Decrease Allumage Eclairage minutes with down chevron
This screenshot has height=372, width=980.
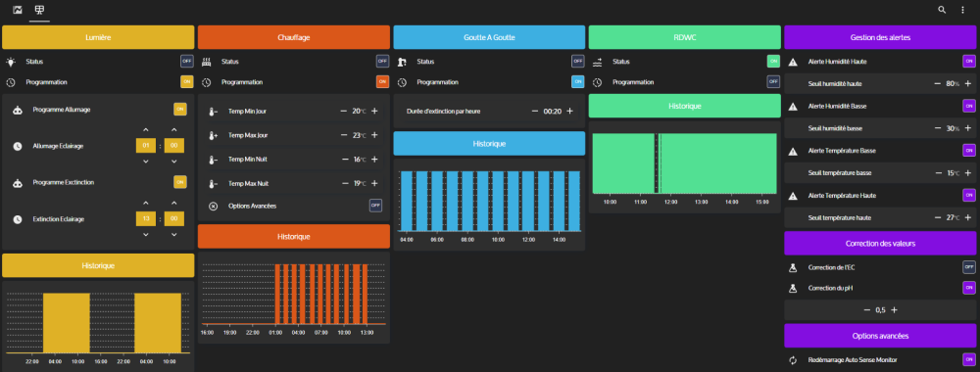[x=173, y=162]
